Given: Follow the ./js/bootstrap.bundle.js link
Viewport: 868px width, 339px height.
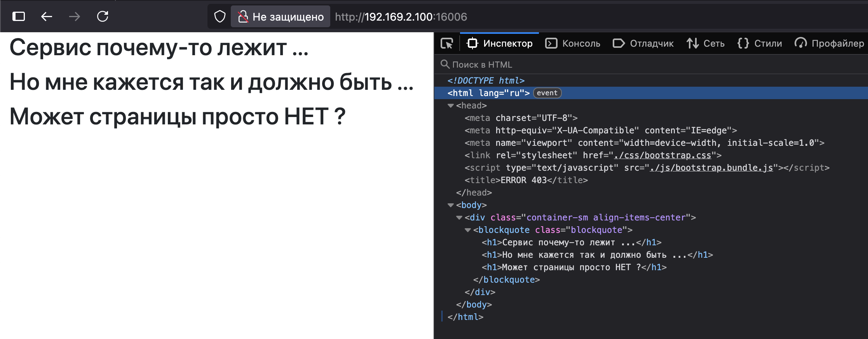Looking at the screenshot, I should (x=711, y=168).
